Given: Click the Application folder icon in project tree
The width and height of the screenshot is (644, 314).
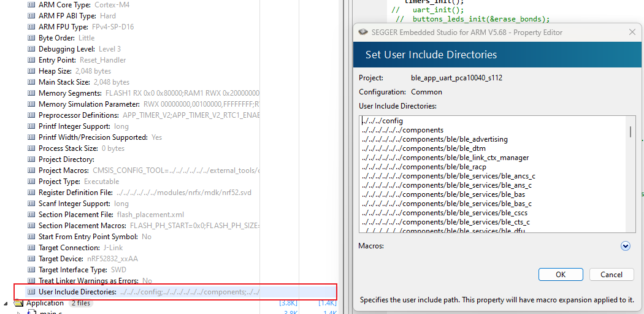Looking at the screenshot, I should 18,304.
